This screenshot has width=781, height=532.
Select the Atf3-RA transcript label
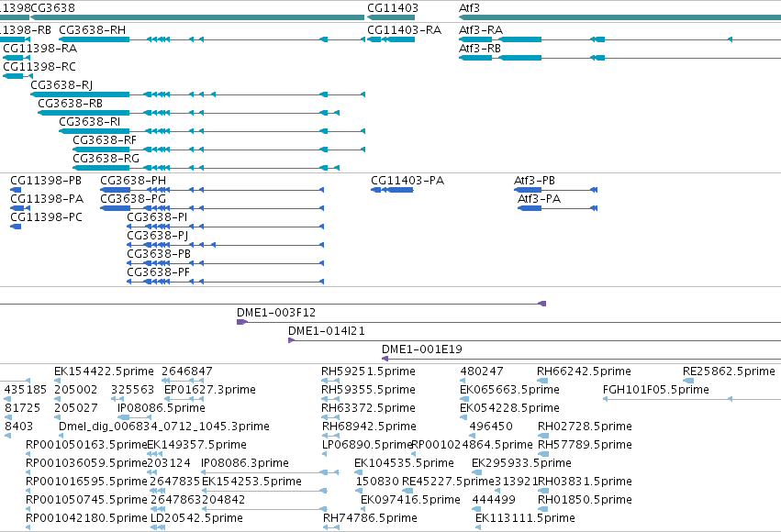[481, 30]
